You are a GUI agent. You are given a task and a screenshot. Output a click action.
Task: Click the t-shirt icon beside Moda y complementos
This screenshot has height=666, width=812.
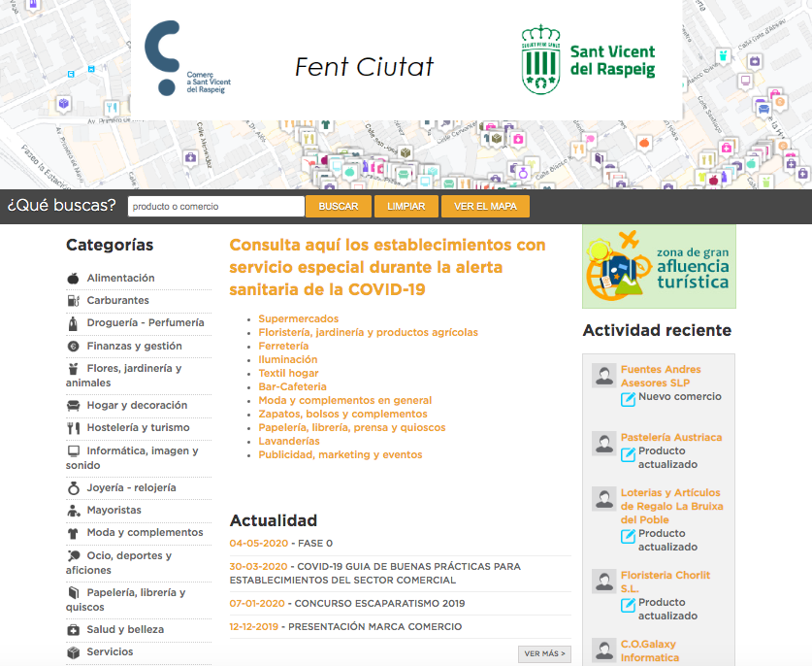coord(73,533)
